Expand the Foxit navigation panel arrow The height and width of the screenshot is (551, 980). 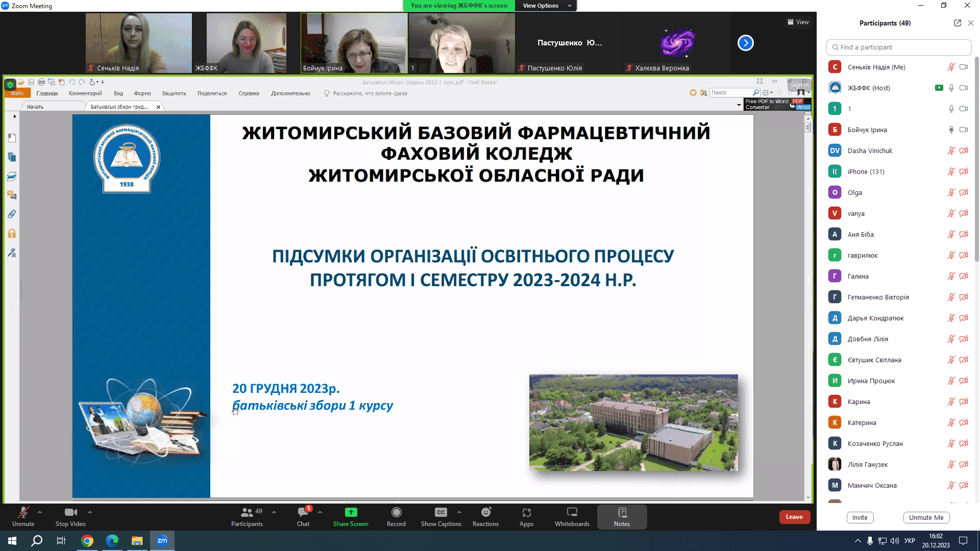coord(15,116)
